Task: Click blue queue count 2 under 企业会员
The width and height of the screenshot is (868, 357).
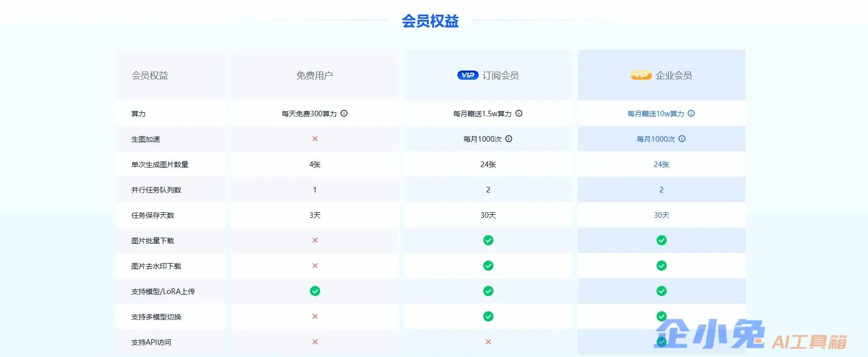Action: (662, 190)
